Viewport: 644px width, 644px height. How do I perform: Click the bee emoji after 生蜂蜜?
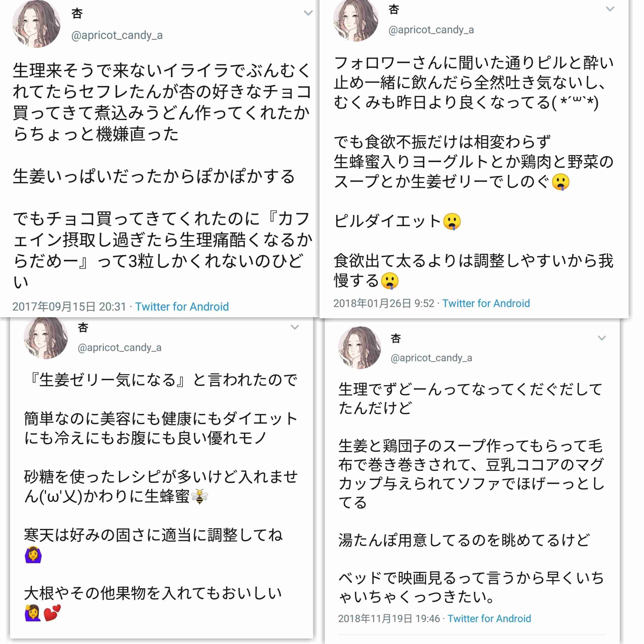(200, 497)
